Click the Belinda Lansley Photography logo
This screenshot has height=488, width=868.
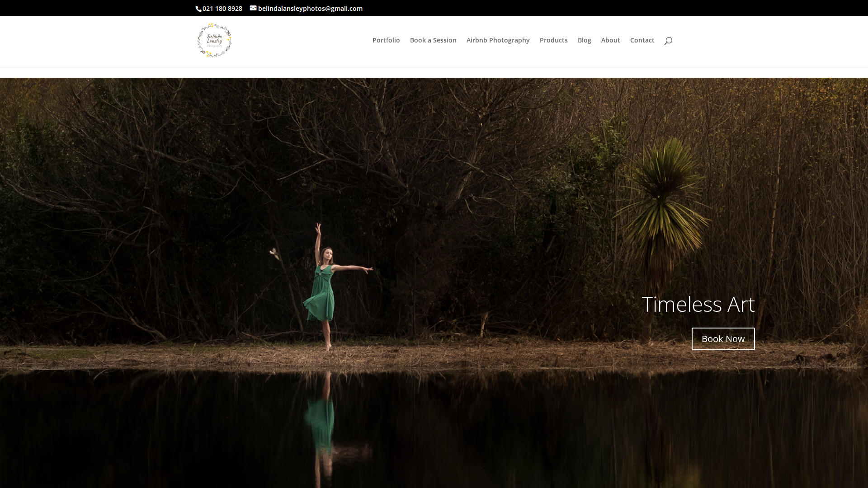pyautogui.click(x=213, y=41)
